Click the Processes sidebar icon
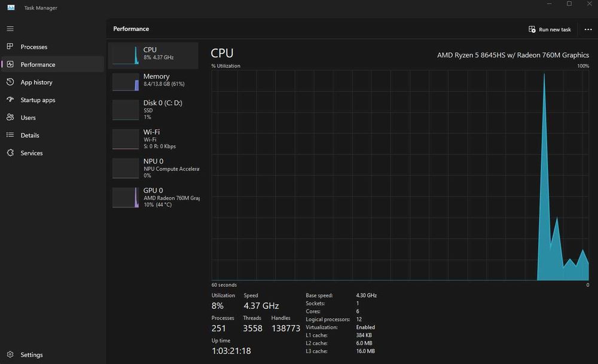Image resolution: width=598 pixels, height=364 pixels. (10, 47)
